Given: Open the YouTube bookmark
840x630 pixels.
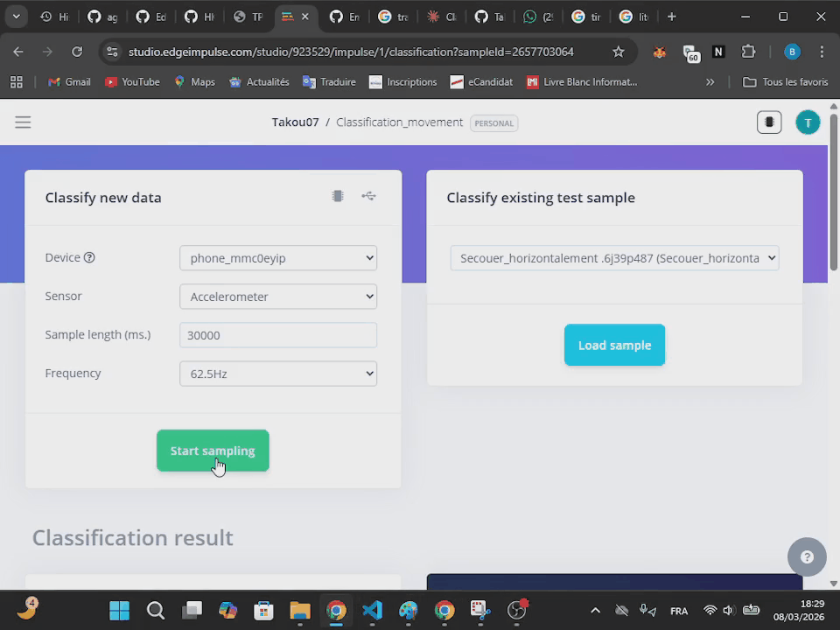Looking at the screenshot, I should point(132,82).
